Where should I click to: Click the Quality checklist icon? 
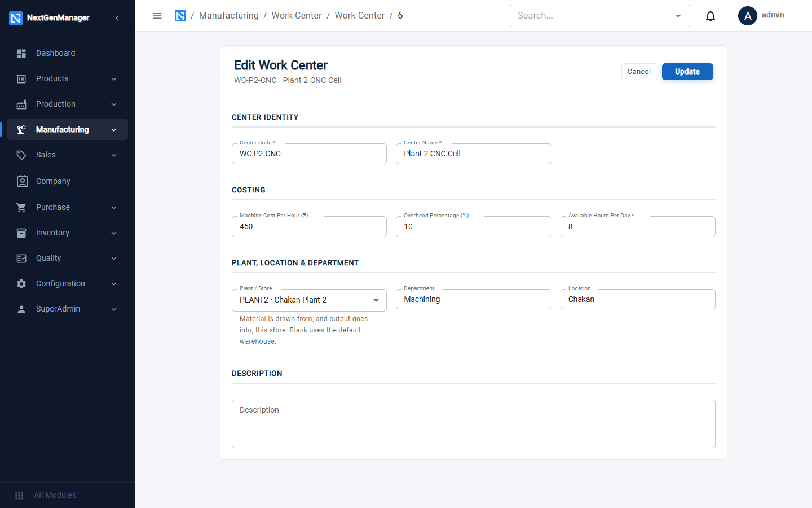(21, 259)
